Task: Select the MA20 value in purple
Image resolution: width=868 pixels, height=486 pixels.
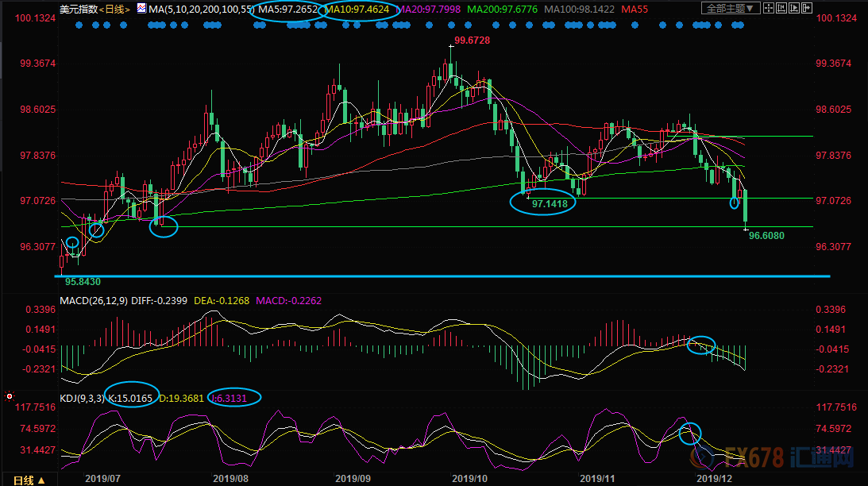Action: (x=437, y=10)
